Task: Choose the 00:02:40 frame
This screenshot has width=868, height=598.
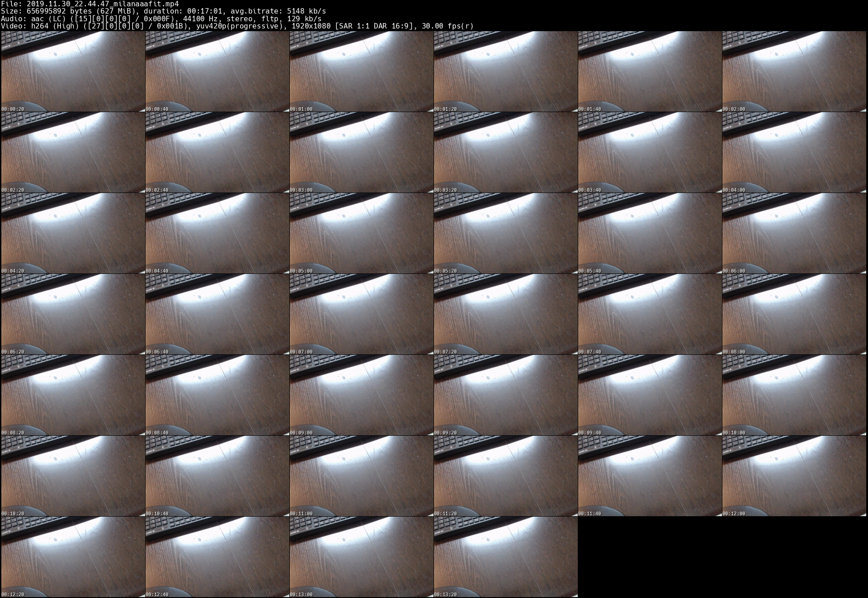Action: pos(217,152)
